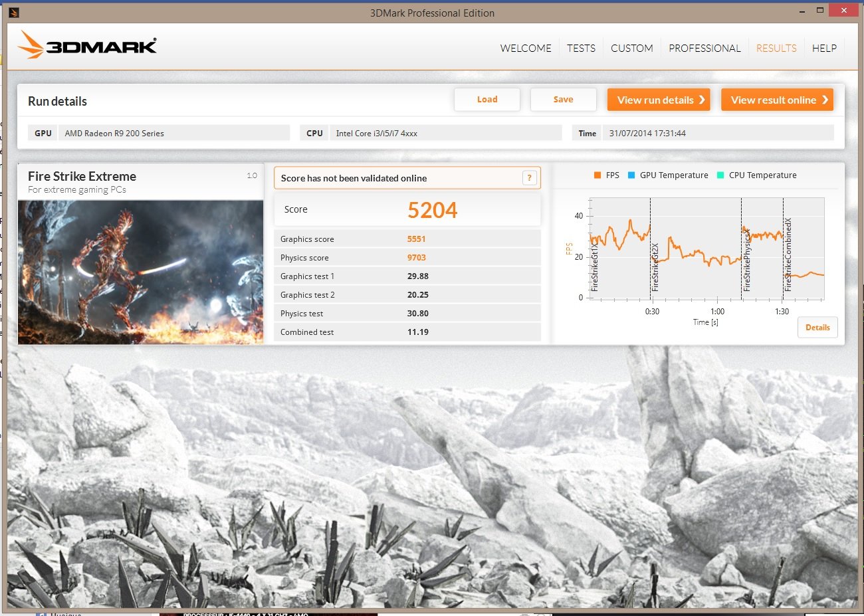Click the Fire Strike Extreme preview image
Screen dimensions: 864x616
[x=141, y=272]
